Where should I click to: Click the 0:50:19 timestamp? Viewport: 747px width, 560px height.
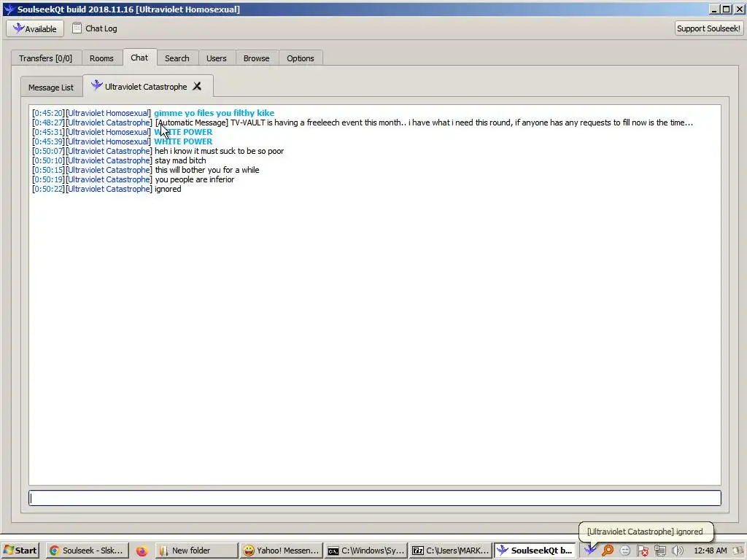tap(48, 179)
